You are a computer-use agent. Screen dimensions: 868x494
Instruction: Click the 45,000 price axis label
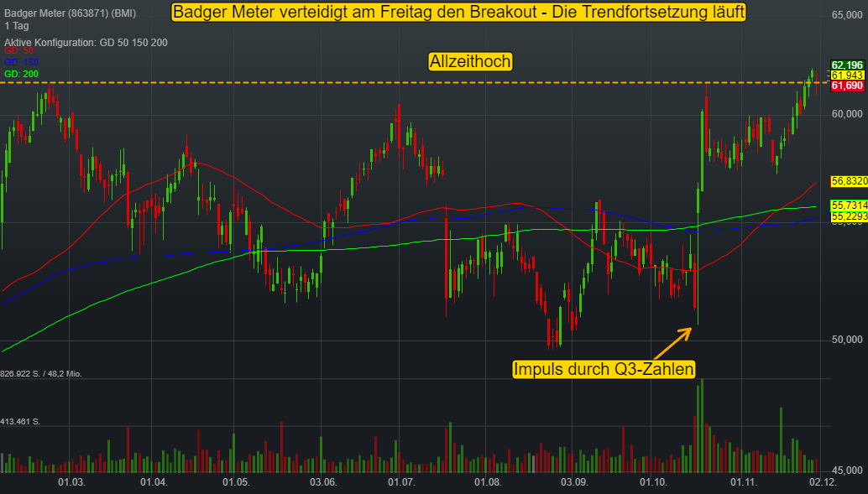(x=847, y=471)
